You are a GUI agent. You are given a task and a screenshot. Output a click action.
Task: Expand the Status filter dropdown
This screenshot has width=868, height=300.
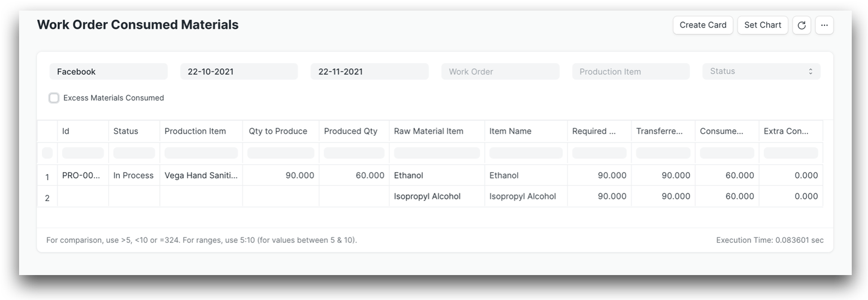761,72
